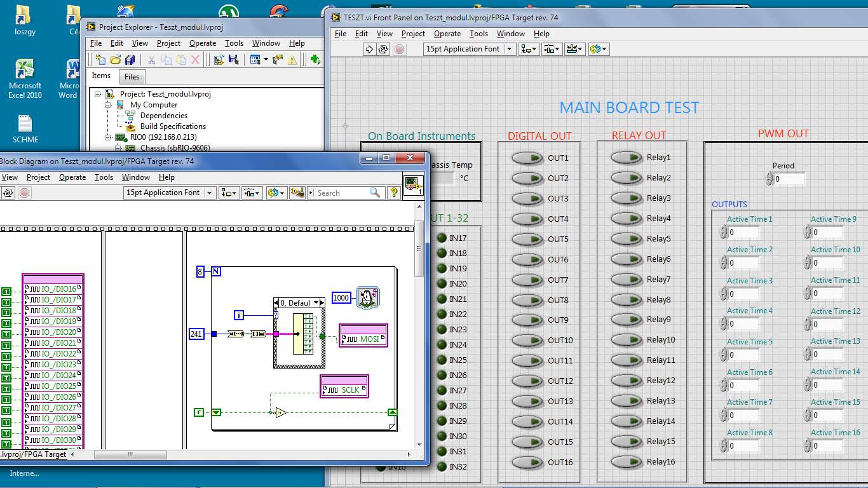This screenshot has height=488, width=868.
Task: Select Build Specifications in project tree
Action: (173, 126)
